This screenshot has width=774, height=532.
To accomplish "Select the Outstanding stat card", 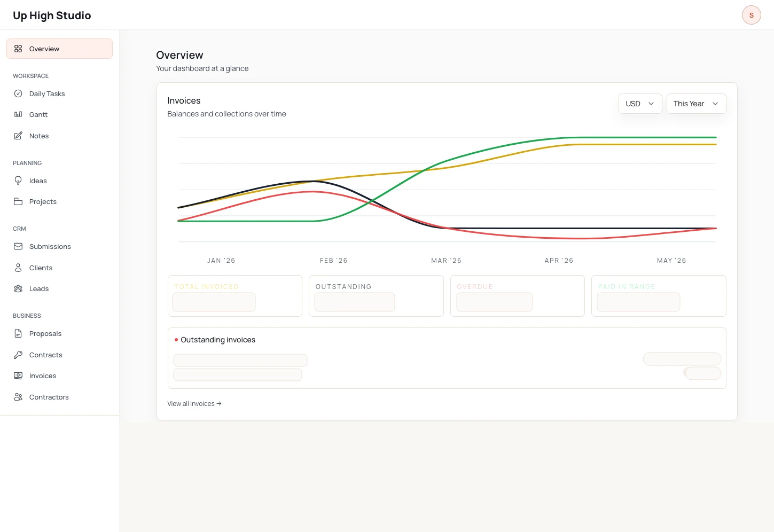I will pyautogui.click(x=376, y=296).
